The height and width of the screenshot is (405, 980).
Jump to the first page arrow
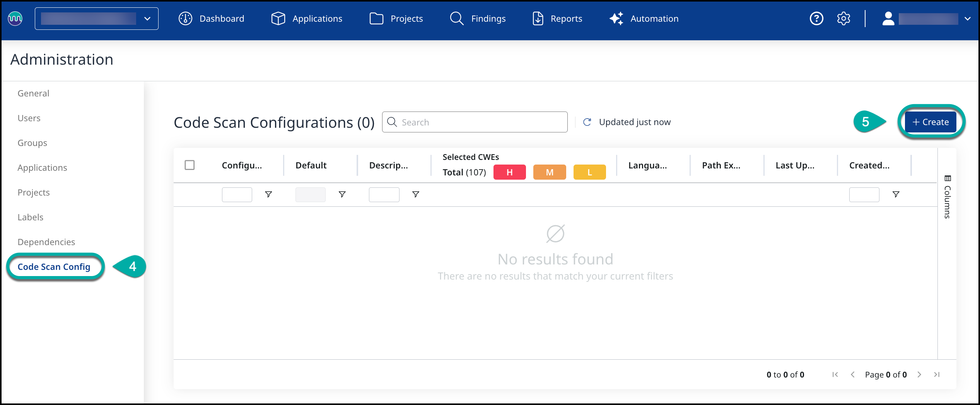click(x=835, y=374)
